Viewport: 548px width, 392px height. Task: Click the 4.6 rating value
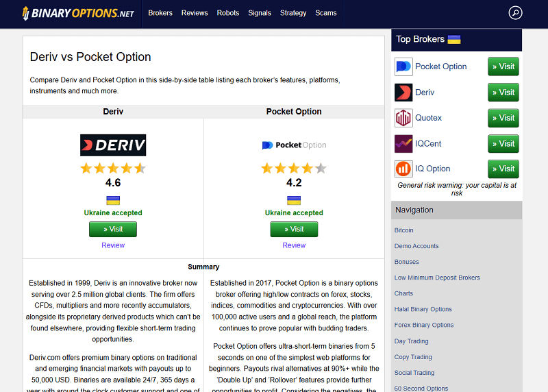click(113, 183)
